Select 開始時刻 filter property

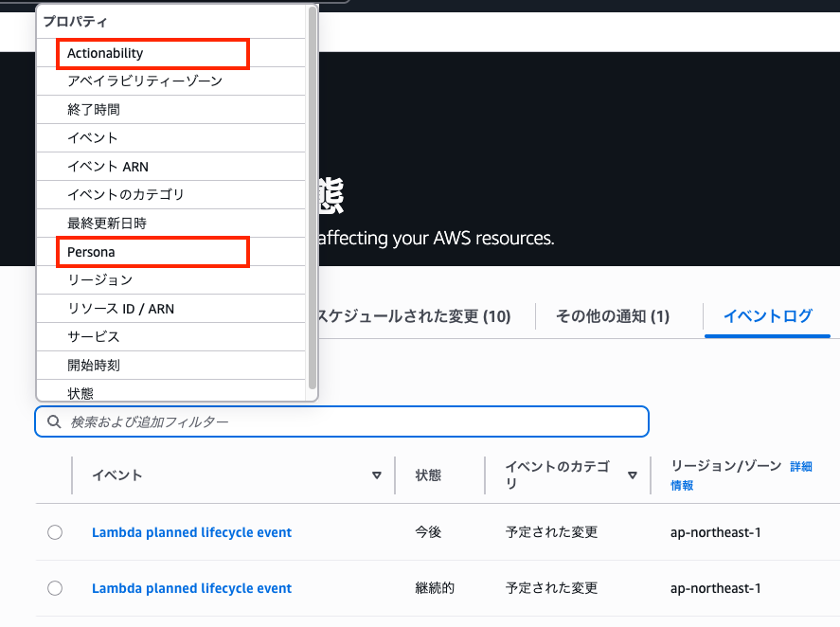point(94,366)
